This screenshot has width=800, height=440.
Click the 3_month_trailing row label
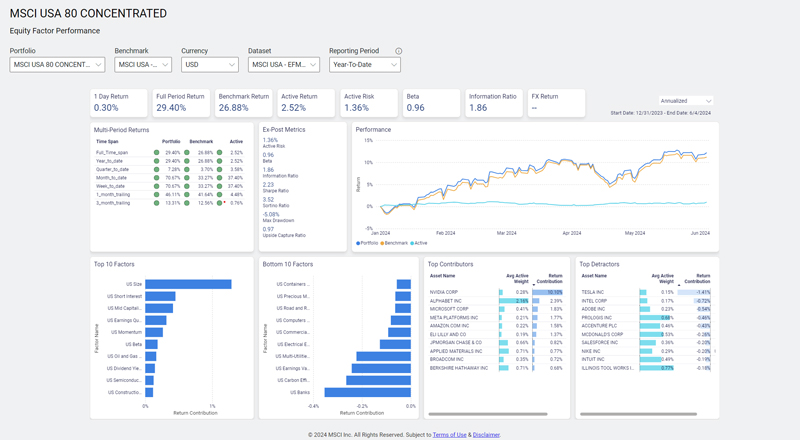113,203
